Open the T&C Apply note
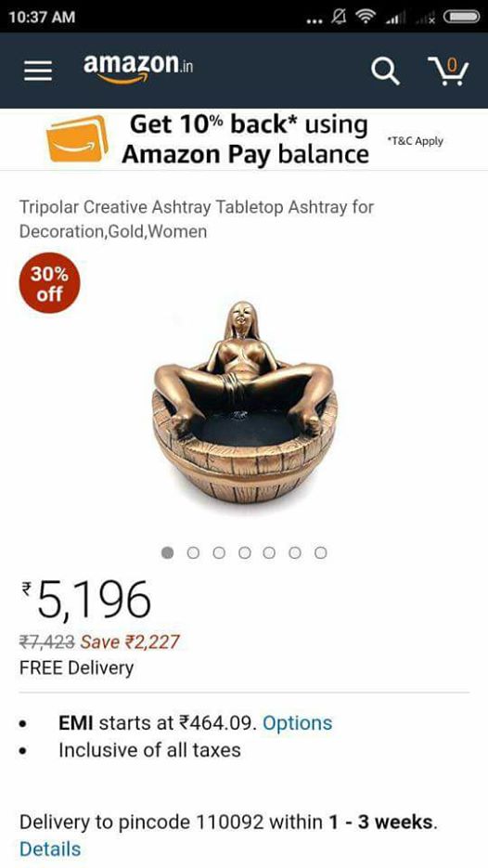Viewport: 488px width, 868px height. tap(416, 141)
